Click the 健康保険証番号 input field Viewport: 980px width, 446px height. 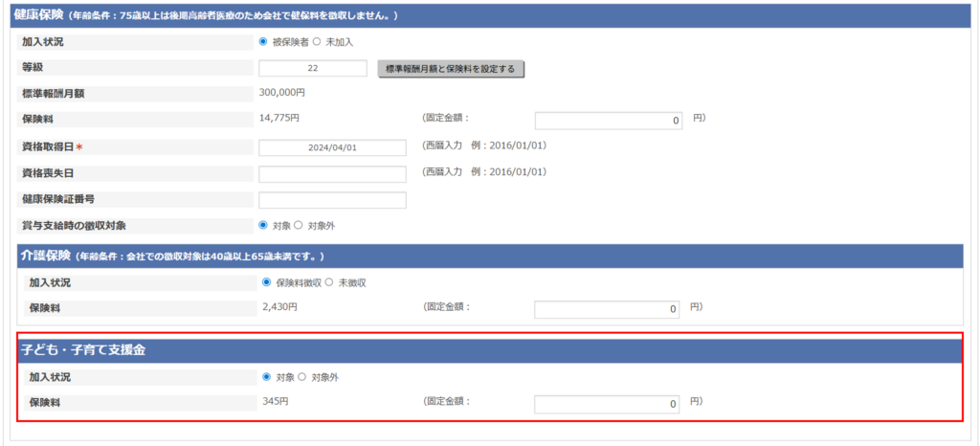click(x=332, y=200)
